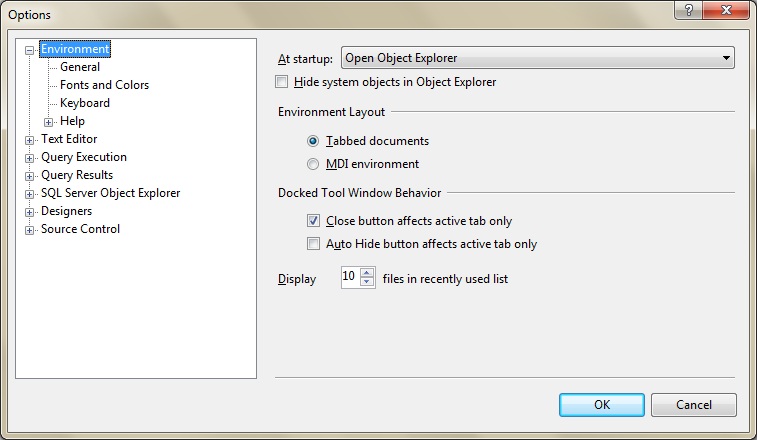757x440 pixels.
Task: Click OK to apply options
Action: [x=601, y=405]
